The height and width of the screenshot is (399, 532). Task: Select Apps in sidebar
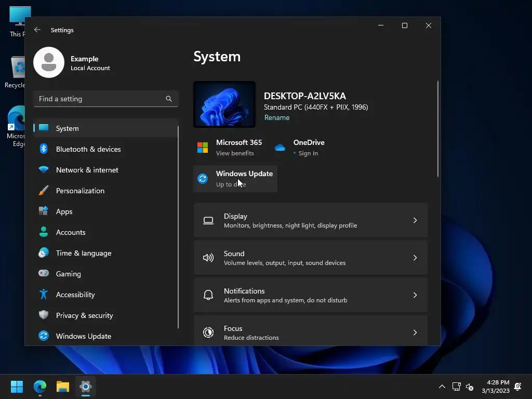[105, 211]
